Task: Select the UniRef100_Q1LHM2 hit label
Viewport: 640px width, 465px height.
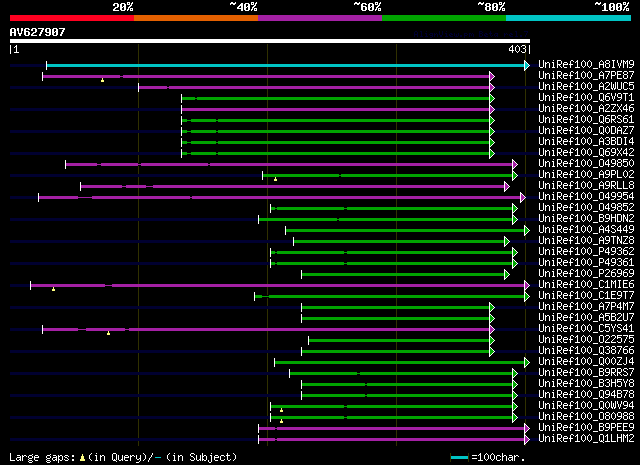Action: pos(586,439)
